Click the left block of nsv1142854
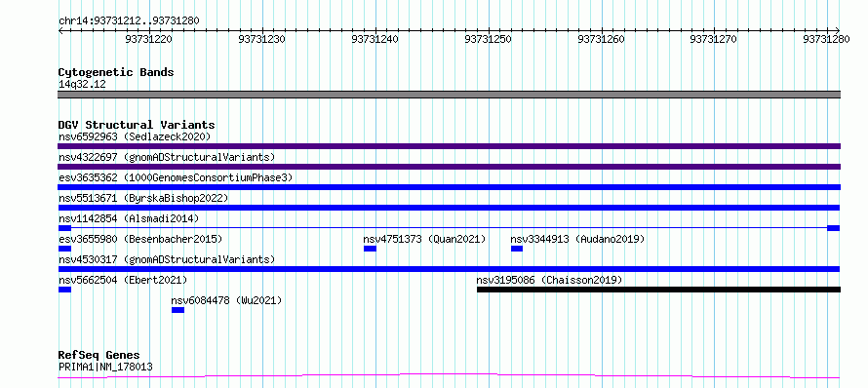 (64, 228)
